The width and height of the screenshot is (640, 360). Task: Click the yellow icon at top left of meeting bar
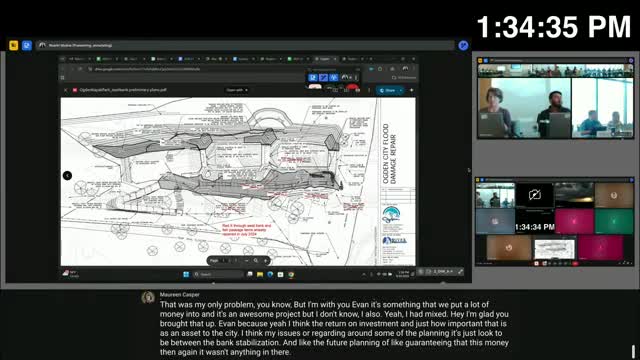(13, 45)
